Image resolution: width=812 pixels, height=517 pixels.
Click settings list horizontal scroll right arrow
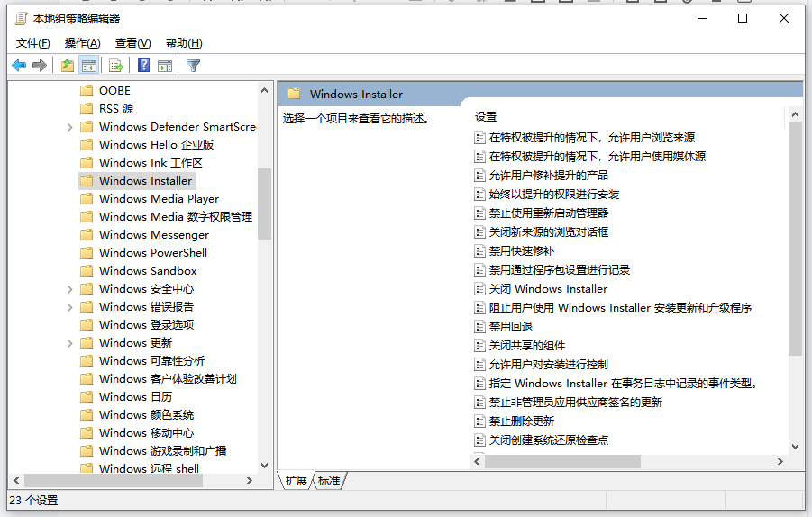(x=780, y=462)
